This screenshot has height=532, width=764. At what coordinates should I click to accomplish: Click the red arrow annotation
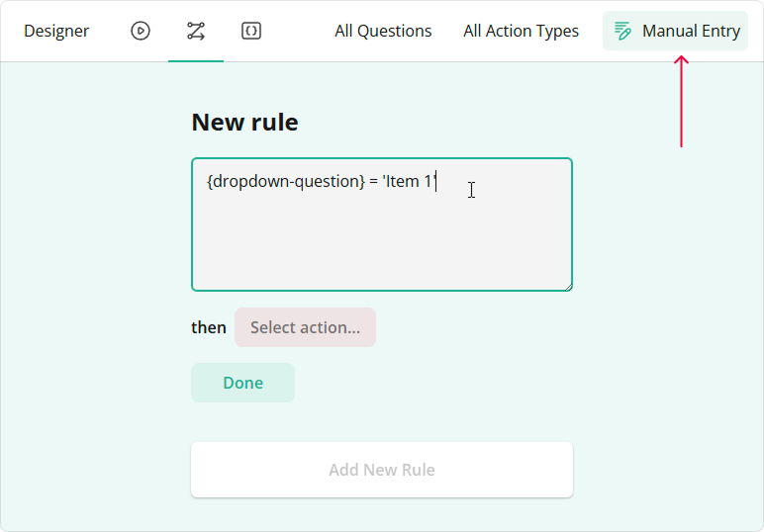pyautogui.click(x=681, y=101)
